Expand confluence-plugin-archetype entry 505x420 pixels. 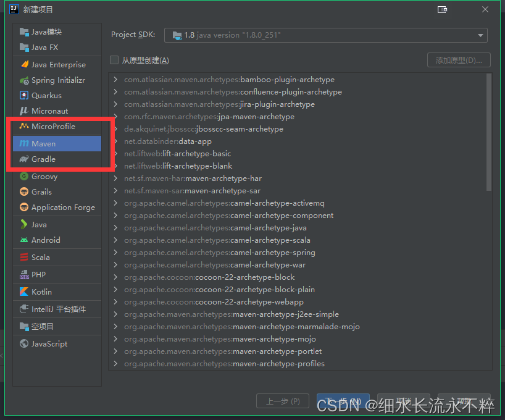pyautogui.click(x=115, y=92)
